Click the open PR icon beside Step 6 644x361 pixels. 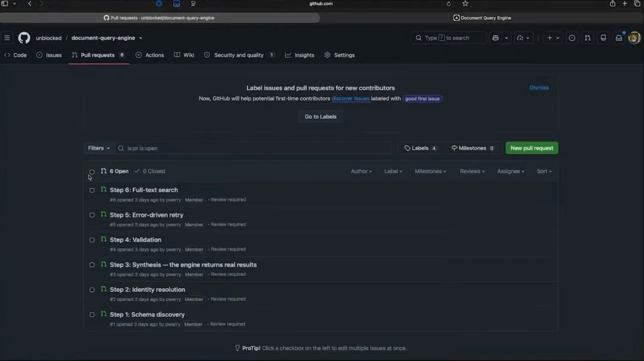[103, 189]
